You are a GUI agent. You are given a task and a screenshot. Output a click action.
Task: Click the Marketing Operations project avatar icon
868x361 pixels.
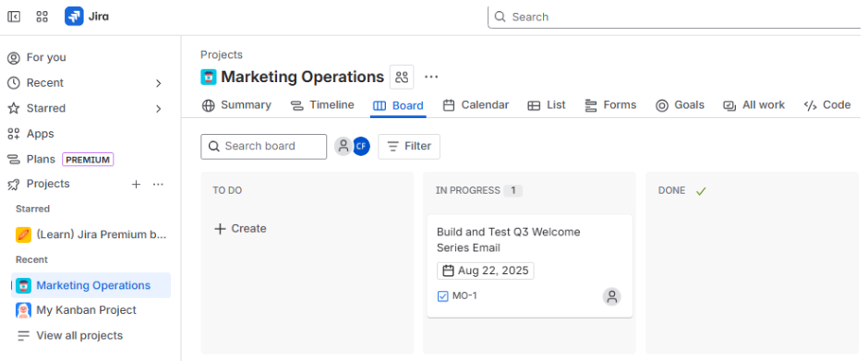pyautogui.click(x=208, y=77)
